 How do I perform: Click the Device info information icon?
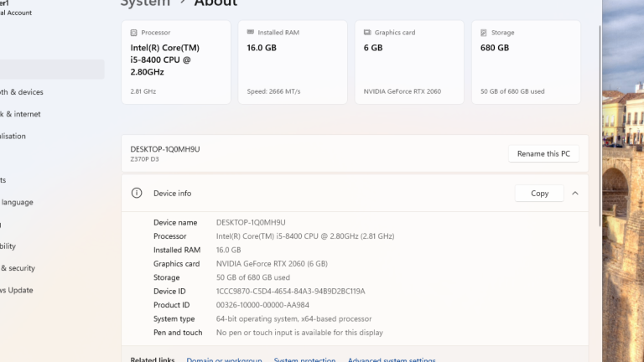[137, 194]
